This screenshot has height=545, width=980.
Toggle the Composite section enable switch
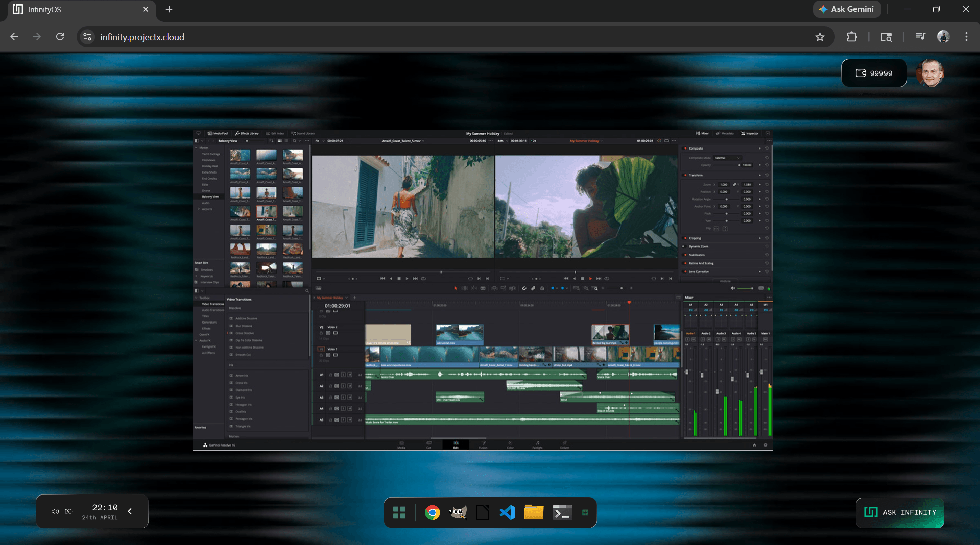(x=684, y=148)
